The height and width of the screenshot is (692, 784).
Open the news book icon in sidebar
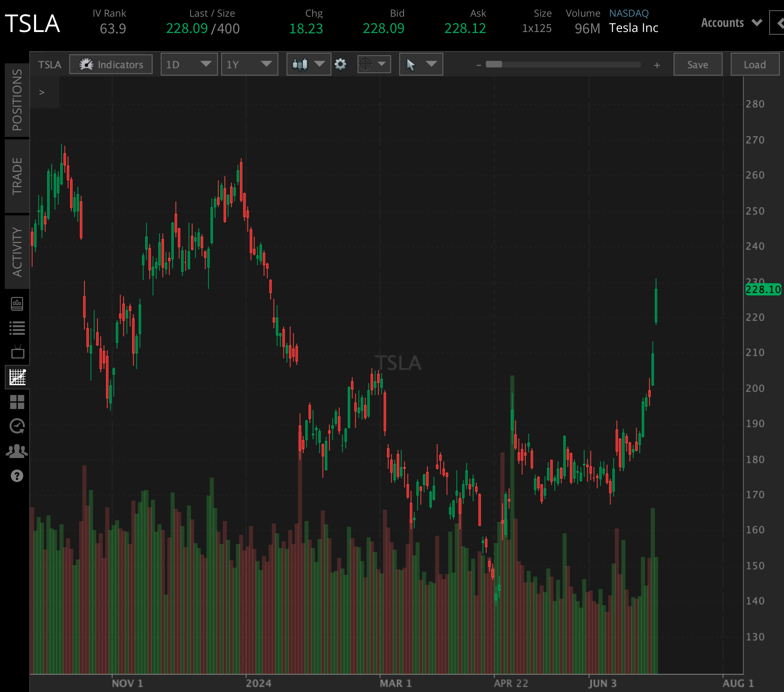[x=16, y=303]
